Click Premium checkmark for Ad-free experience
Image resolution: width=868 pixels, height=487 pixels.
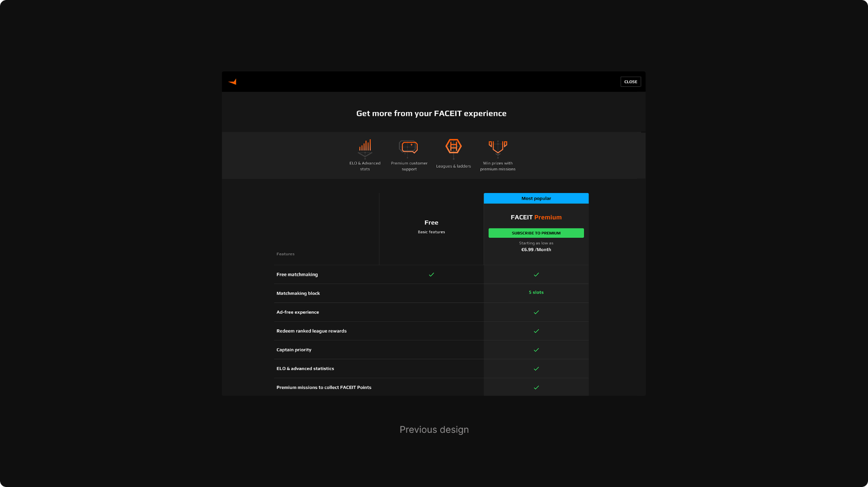coord(536,312)
